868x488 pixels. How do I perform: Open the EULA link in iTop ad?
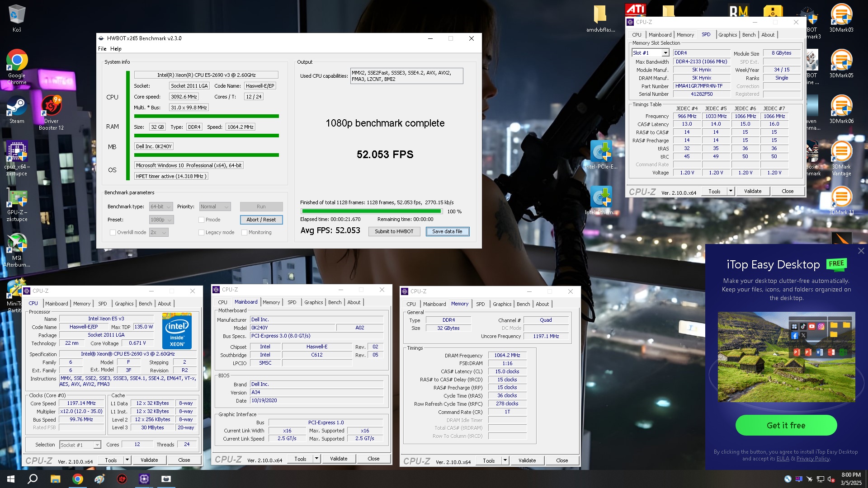[783, 459]
